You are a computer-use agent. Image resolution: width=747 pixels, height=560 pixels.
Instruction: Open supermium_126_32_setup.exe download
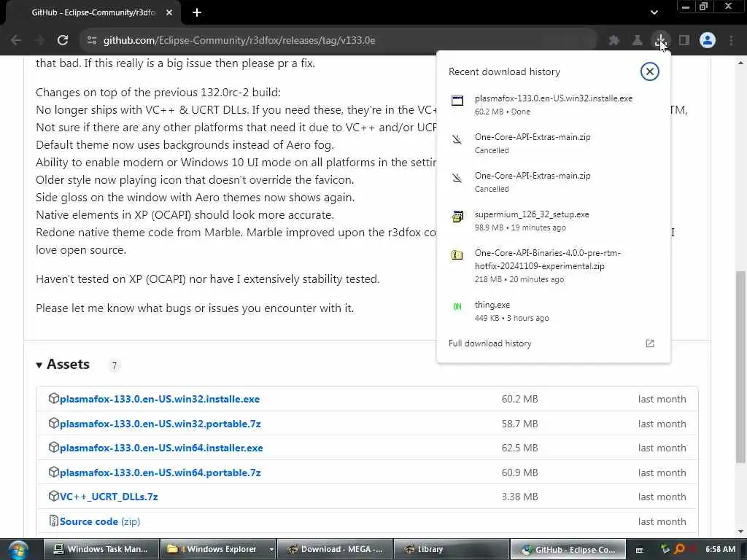coord(553,220)
